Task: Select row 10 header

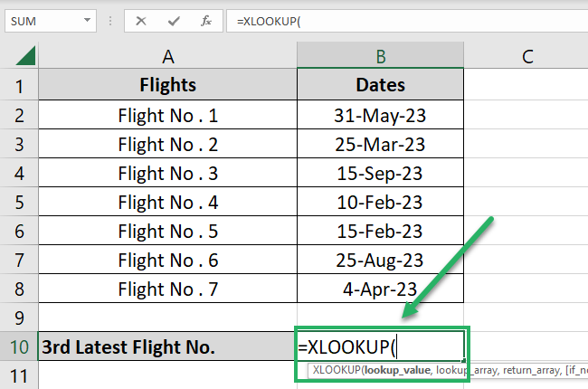Action: pos(19,346)
